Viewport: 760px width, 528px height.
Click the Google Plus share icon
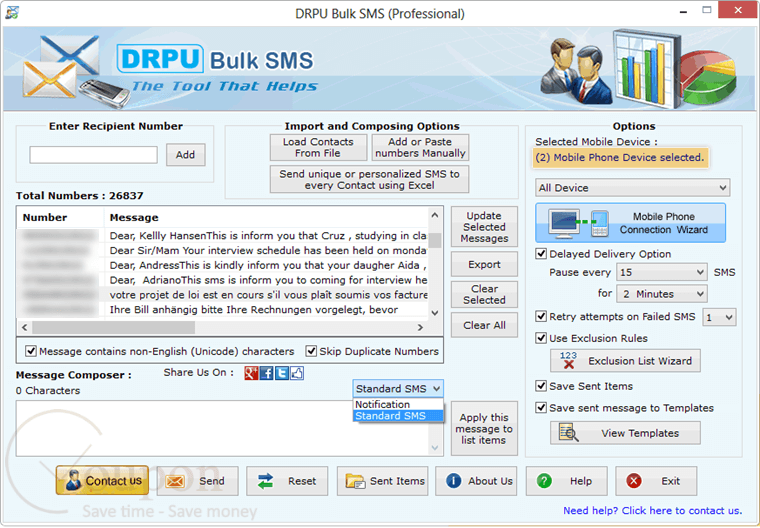click(x=251, y=373)
